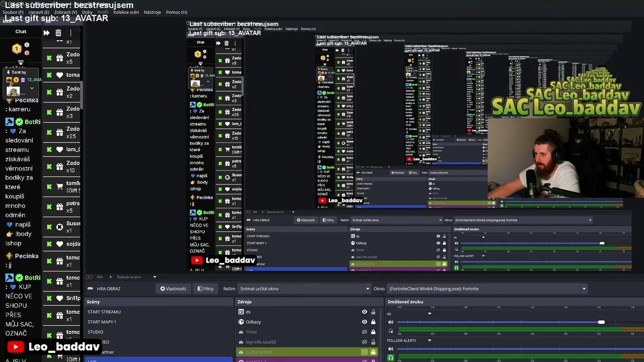This screenshot has width=644, height=362.
Task: Click Vlastnosti button in source toolbar
Action: click(x=173, y=289)
